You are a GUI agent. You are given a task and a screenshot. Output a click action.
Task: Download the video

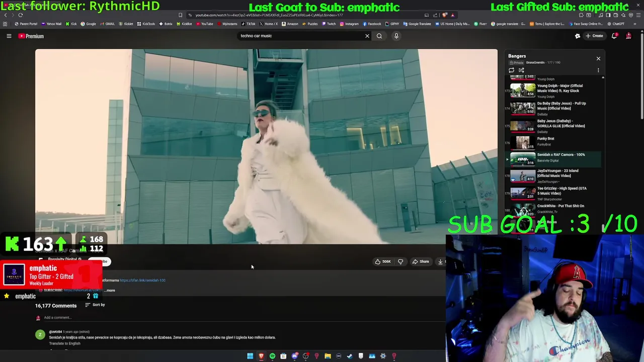[441, 261]
